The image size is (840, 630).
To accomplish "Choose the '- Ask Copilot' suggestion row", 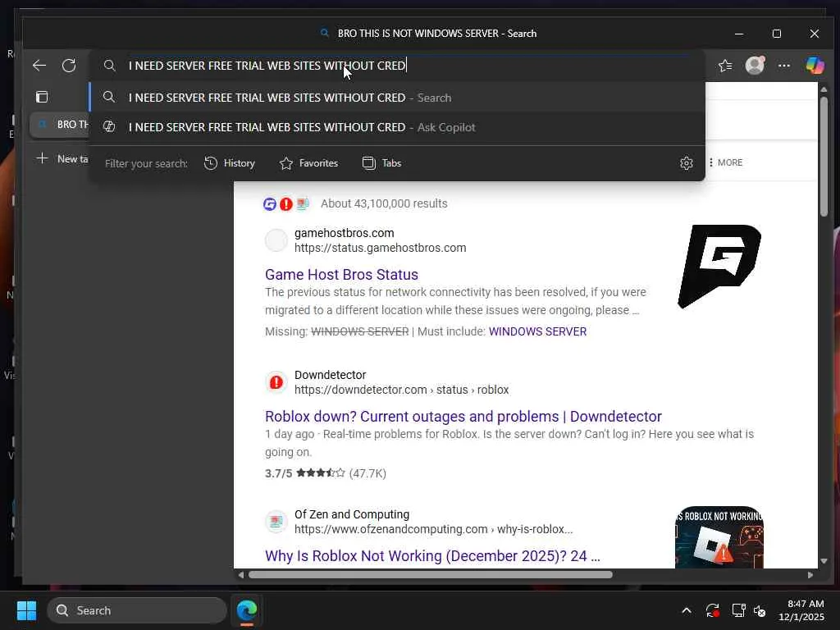I will (396, 127).
